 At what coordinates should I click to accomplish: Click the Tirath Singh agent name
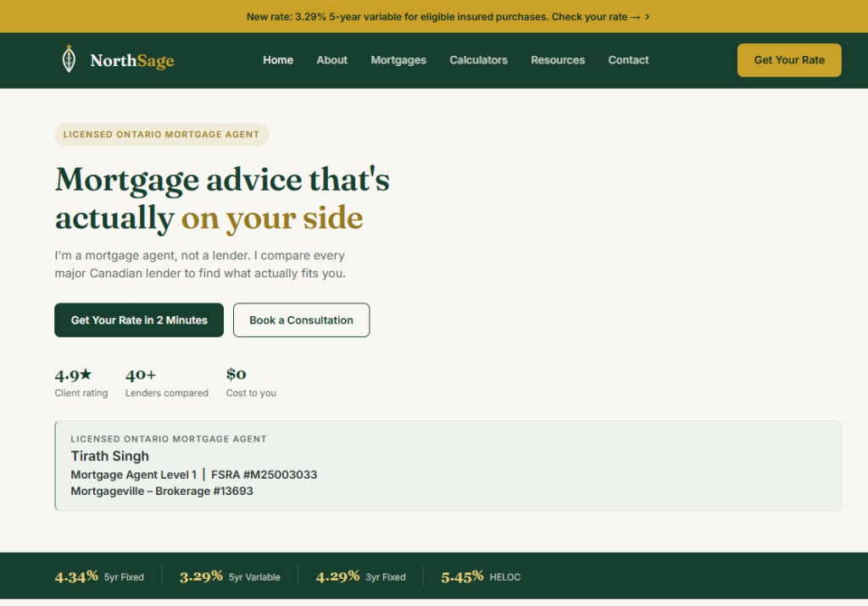pos(109,456)
